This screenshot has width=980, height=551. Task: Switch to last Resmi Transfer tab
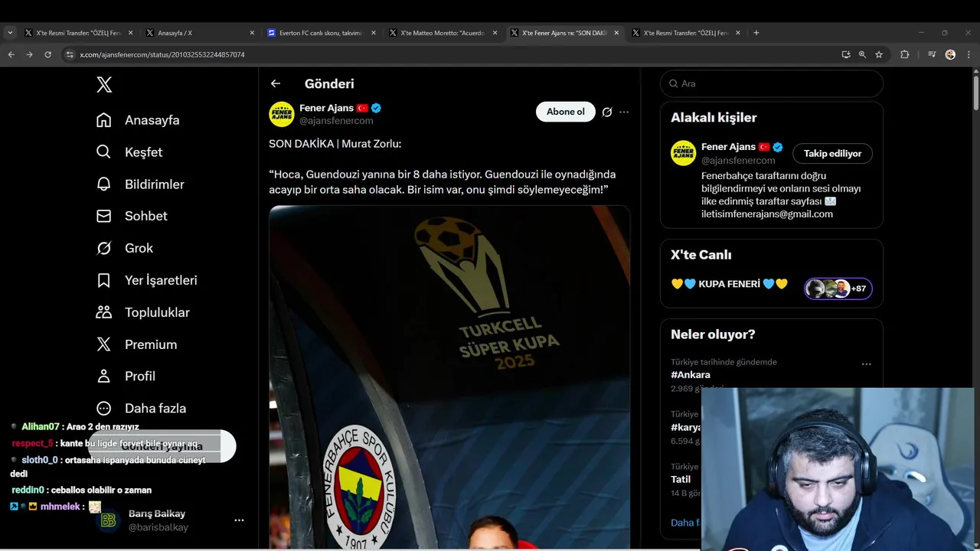[x=688, y=33]
